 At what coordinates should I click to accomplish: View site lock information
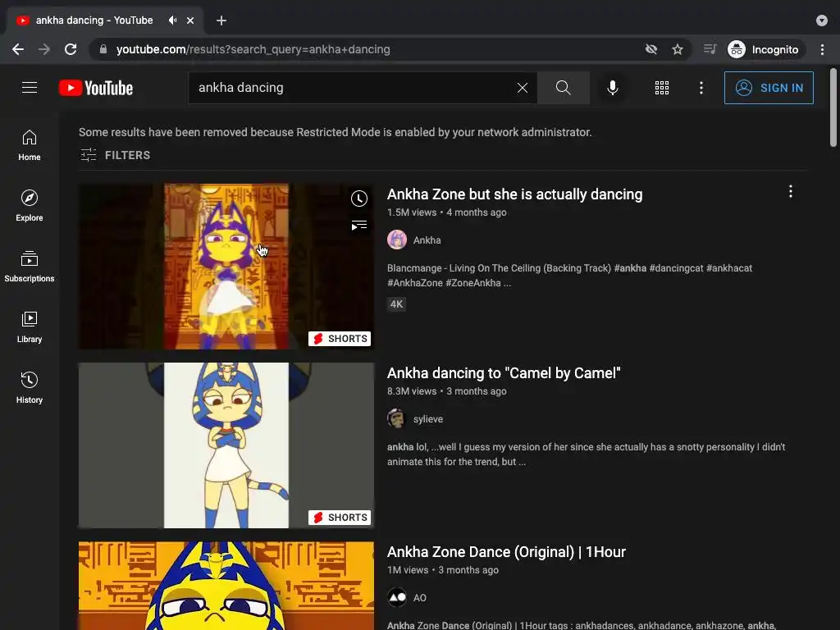[103, 50]
